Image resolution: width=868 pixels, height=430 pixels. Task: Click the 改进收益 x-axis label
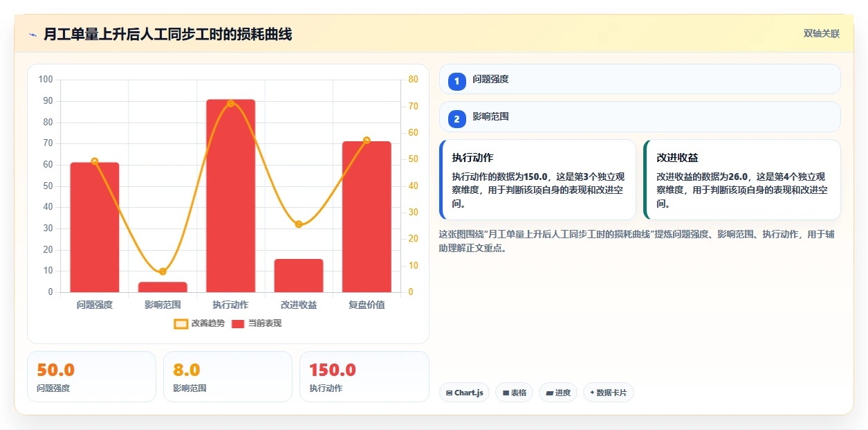tap(299, 305)
